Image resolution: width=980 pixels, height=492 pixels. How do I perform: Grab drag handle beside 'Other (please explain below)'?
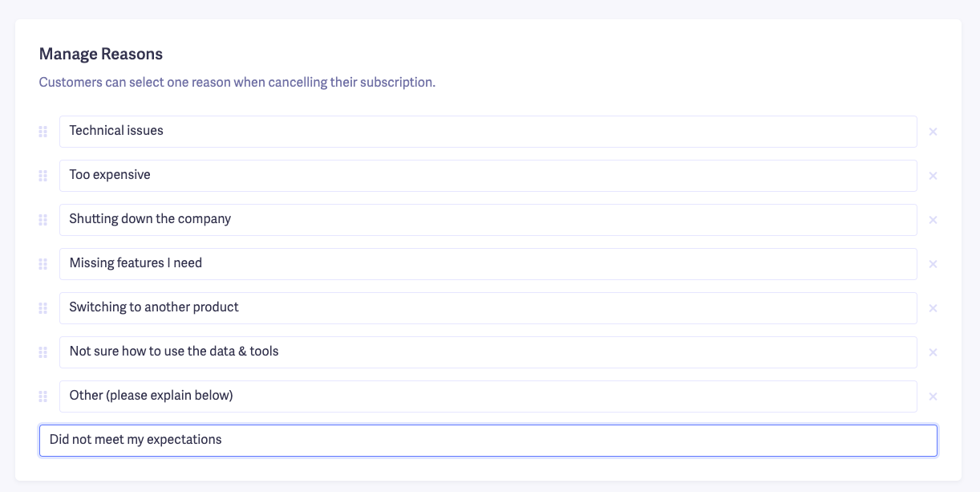(43, 396)
